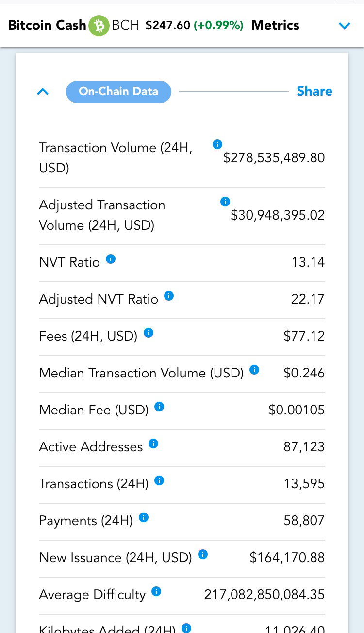The image size is (364, 633).
Task: Click the Share link
Action: coord(314,91)
